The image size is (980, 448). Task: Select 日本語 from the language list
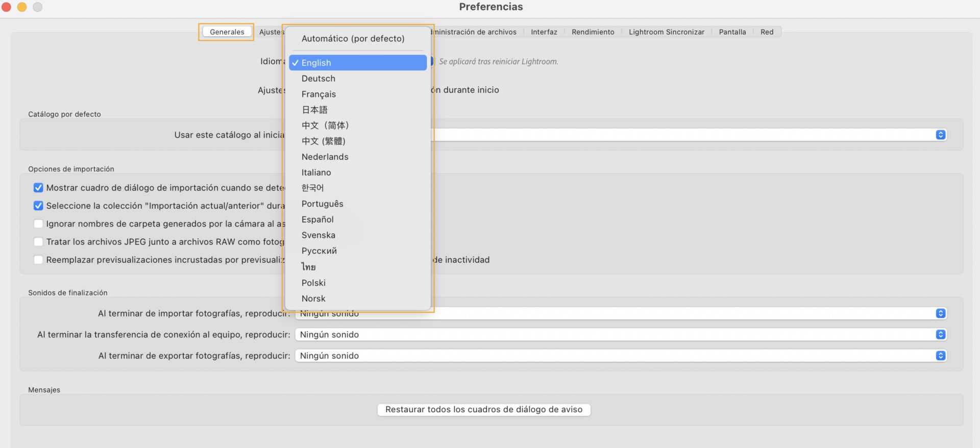[358, 110]
